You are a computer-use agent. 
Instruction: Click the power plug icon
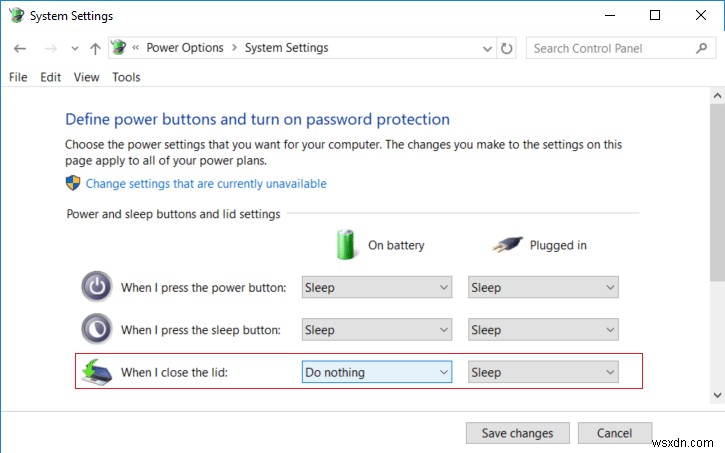511,245
